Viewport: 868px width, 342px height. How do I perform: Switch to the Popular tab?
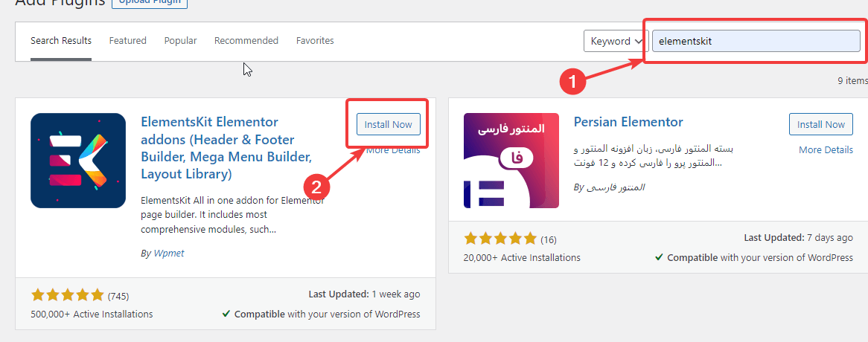pyautogui.click(x=180, y=41)
